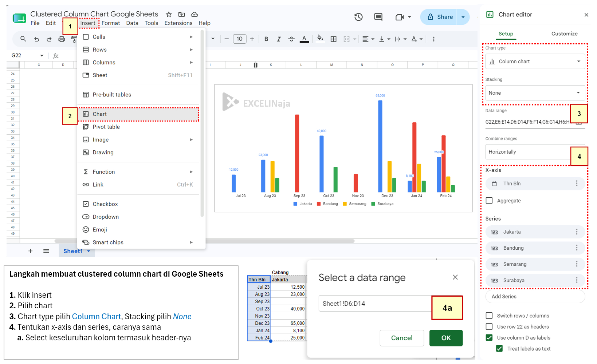The image size is (597, 364).
Task: Open options for Jakarta series
Action: tap(577, 232)
